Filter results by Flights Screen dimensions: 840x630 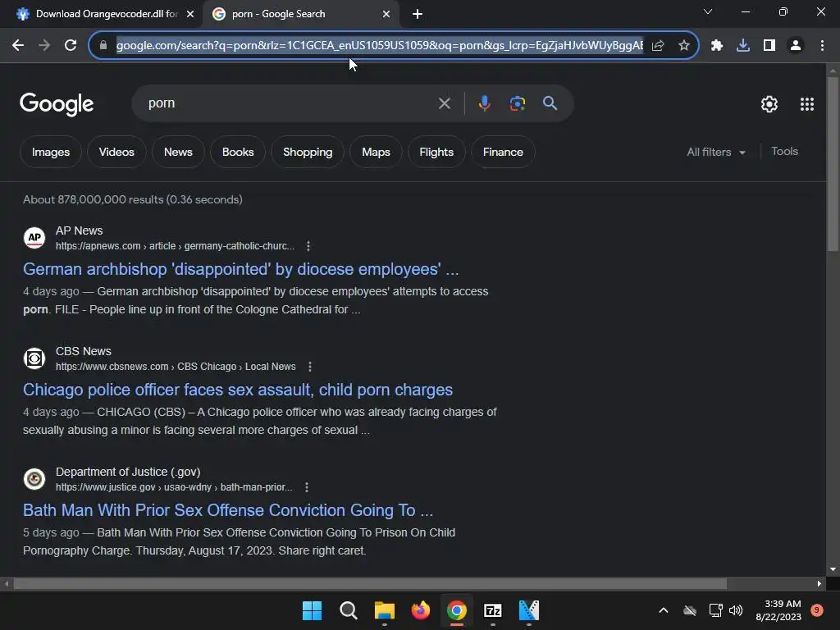pos(436,152)
